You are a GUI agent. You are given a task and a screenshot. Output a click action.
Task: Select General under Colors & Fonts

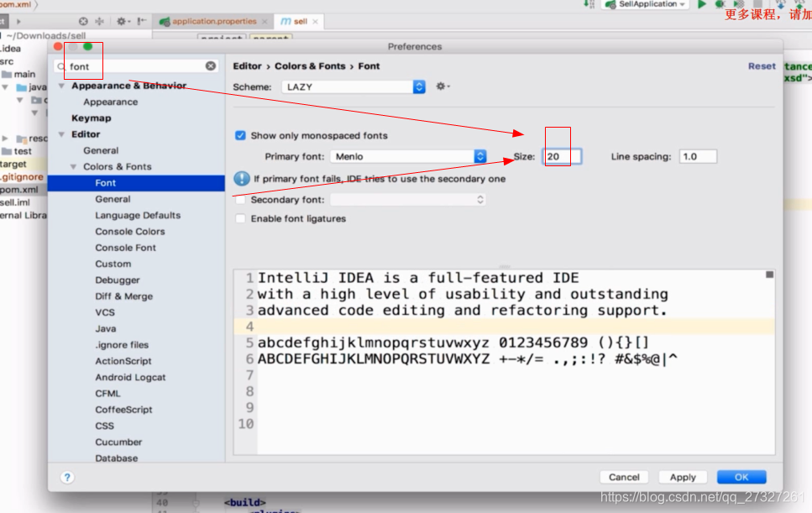pos(113,199)
